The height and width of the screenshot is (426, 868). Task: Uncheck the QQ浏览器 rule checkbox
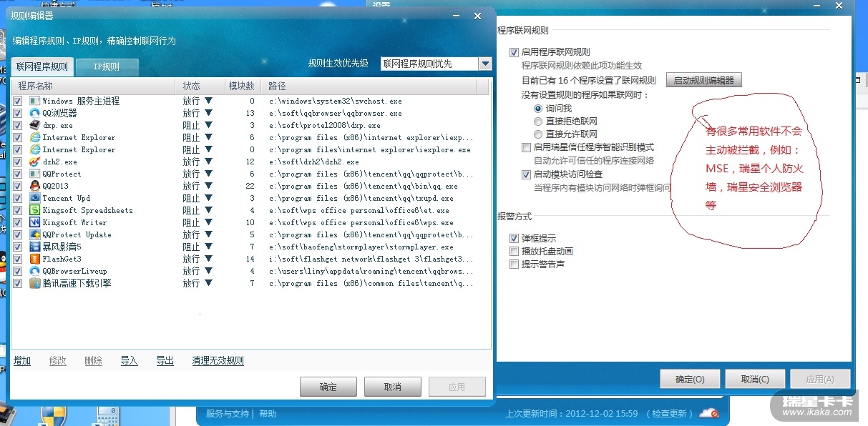pyautogui.click(x=18, y=113)
